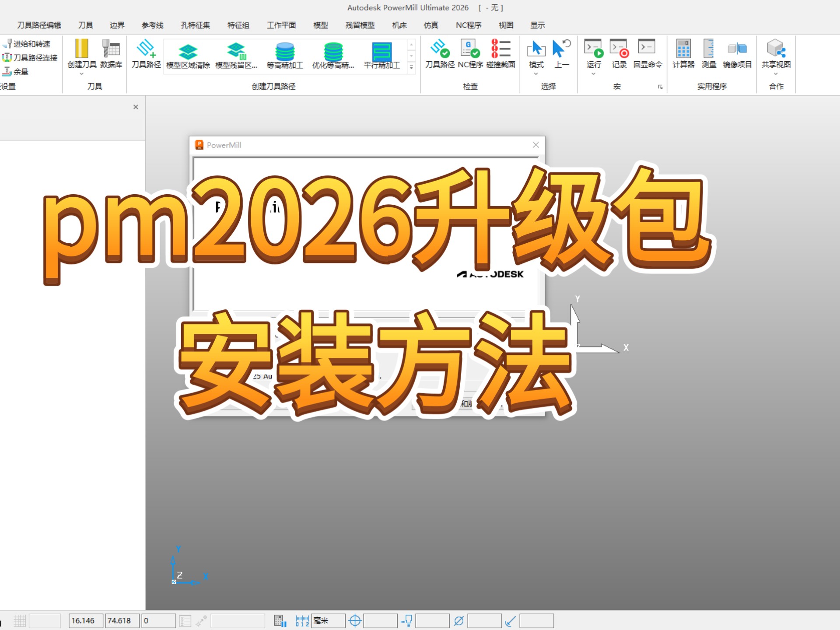Create a new tool with 创建刀具

(82, 54)
